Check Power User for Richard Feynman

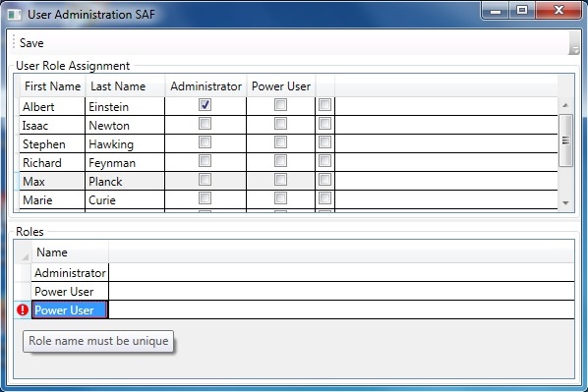coord(280,161)
